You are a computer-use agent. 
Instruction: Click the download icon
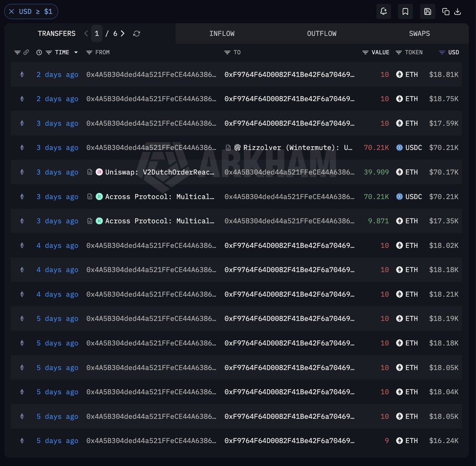click(458, 11)
